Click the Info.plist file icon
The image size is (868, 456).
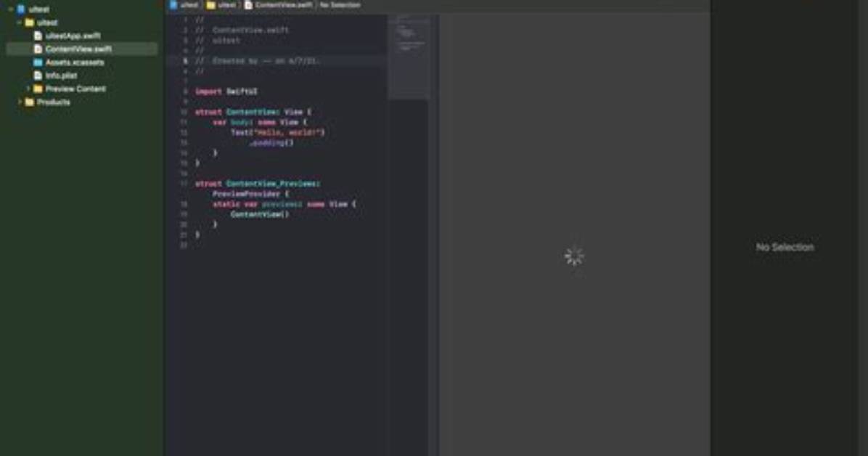point(38,76)
